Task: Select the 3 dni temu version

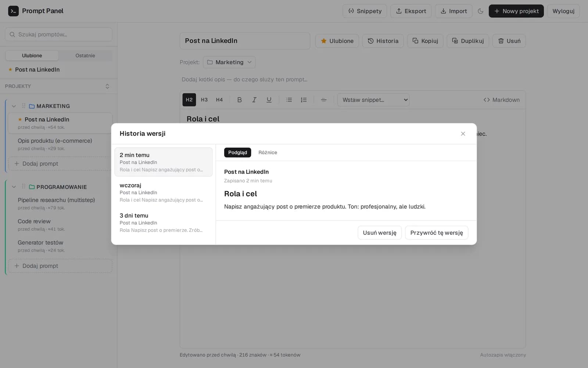Action: coord(164,222)
